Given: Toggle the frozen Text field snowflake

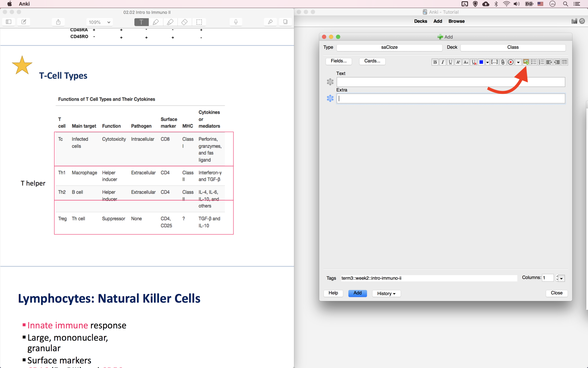Looking at the screenshot, I should click(x=330, y=82).
